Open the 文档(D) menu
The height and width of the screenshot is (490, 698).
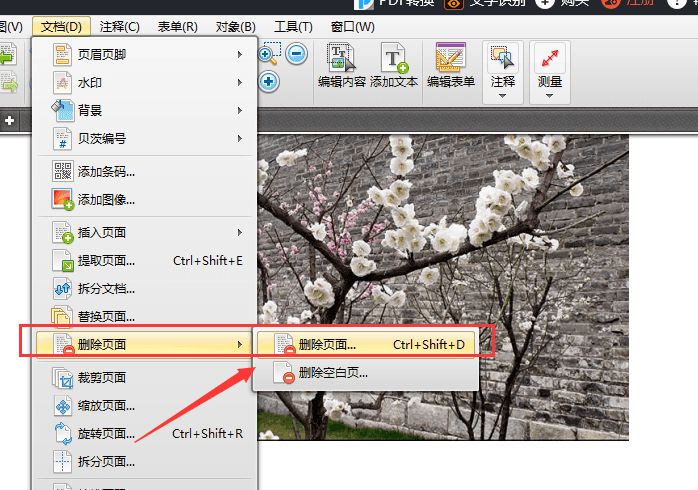coord(61,27)
